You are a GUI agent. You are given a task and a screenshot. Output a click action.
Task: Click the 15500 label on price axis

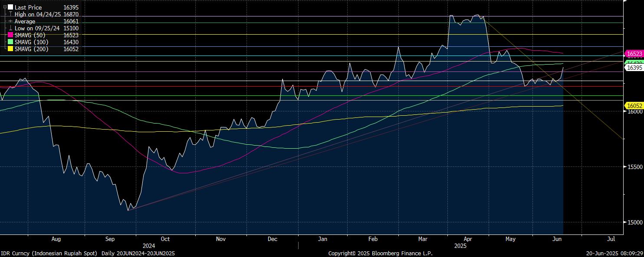pos(634,167)
